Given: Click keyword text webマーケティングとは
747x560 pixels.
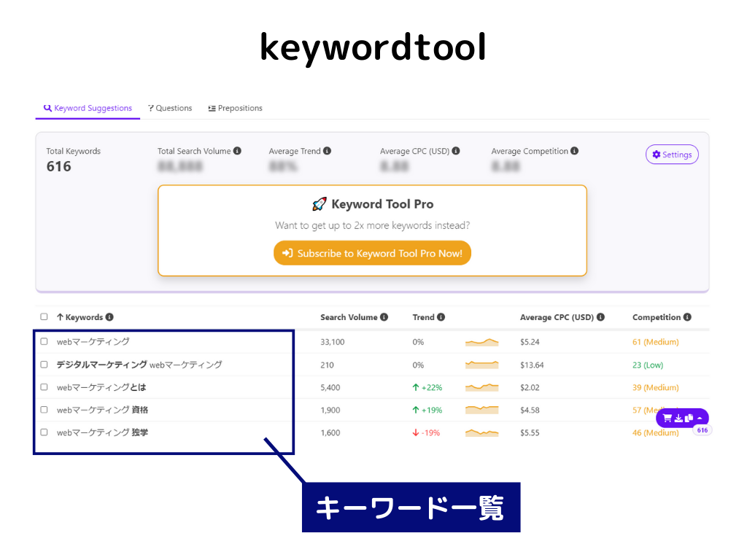Looking at the screenshot, I should 101,387.
